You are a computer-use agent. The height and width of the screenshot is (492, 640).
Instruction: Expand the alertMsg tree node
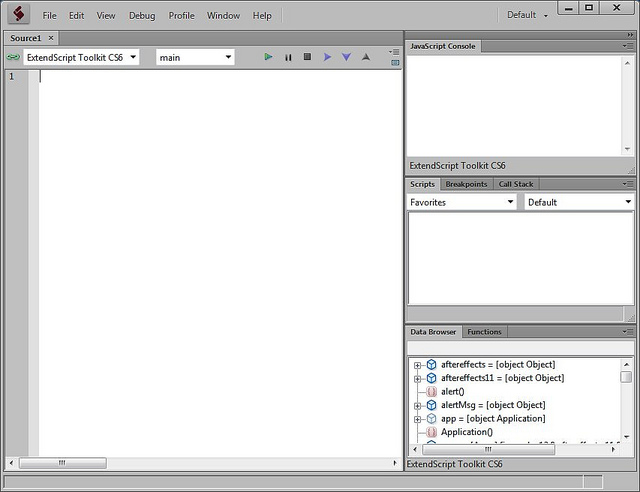pos(417,406)
